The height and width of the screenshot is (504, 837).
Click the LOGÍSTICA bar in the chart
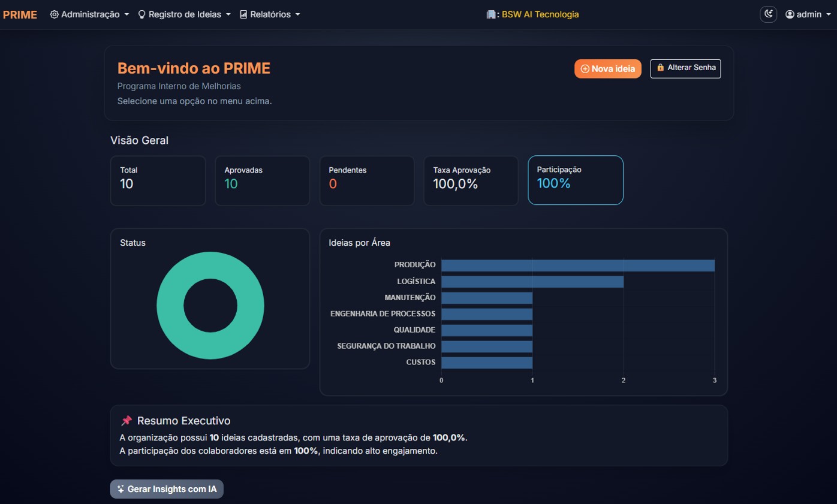point(532,282)
